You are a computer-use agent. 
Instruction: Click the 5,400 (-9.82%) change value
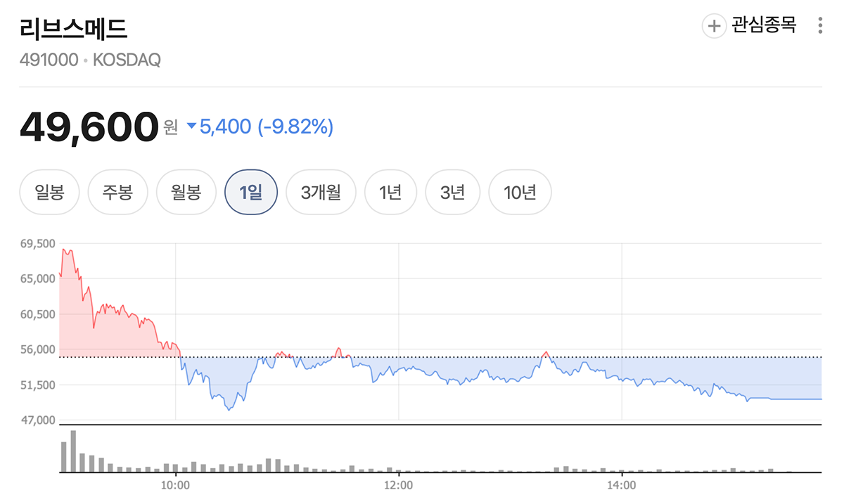coord(267,127)
